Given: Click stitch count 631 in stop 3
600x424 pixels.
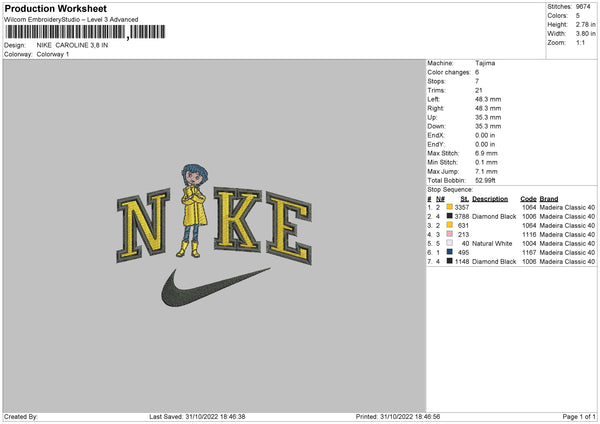Looking at the screenshot, I should tap(463, 225).
